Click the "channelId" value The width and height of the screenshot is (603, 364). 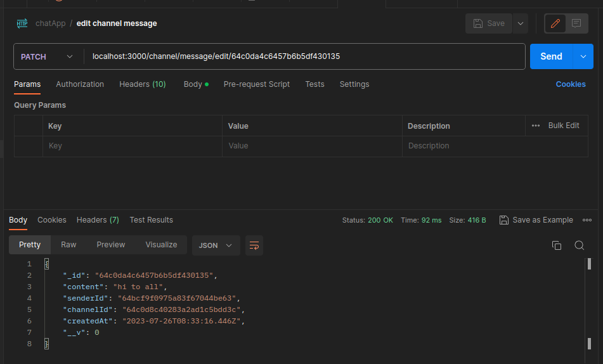(181, 309)
